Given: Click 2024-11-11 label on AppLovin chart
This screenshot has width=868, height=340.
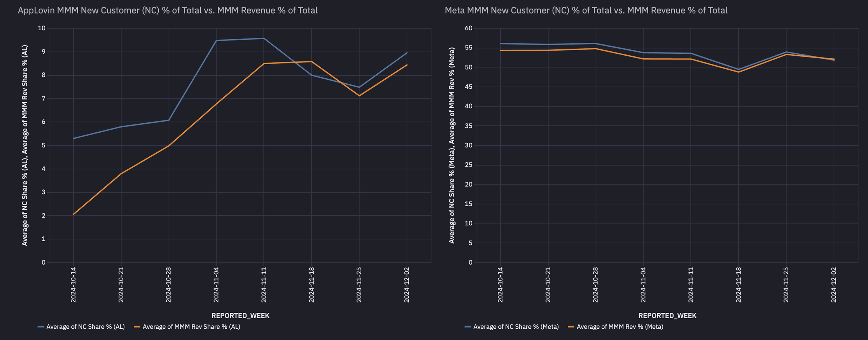Looking at the screenshot, I should click(x=264, y=285).
